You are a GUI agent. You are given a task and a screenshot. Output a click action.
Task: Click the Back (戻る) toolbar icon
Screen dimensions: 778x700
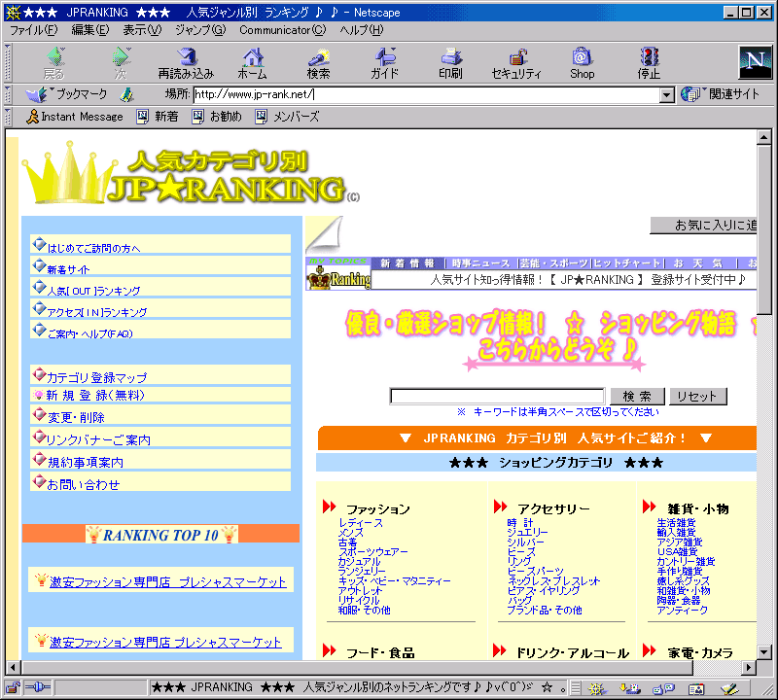(x=54, y=62)
